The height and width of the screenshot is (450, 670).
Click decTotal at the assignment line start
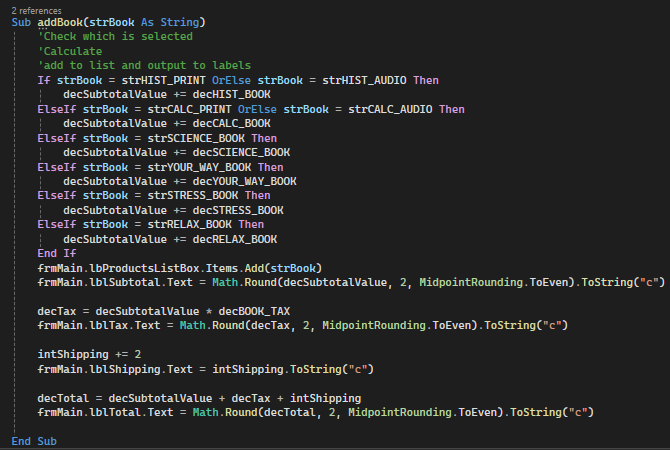tap(63, 398)
